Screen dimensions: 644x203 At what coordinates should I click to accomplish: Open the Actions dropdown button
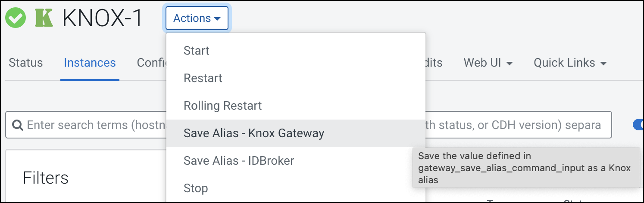[197, 18]
